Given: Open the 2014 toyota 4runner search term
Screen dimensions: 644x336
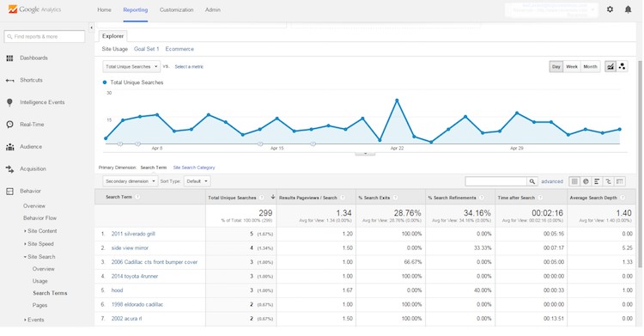Looking at the screenshot, I should [135, 277].
